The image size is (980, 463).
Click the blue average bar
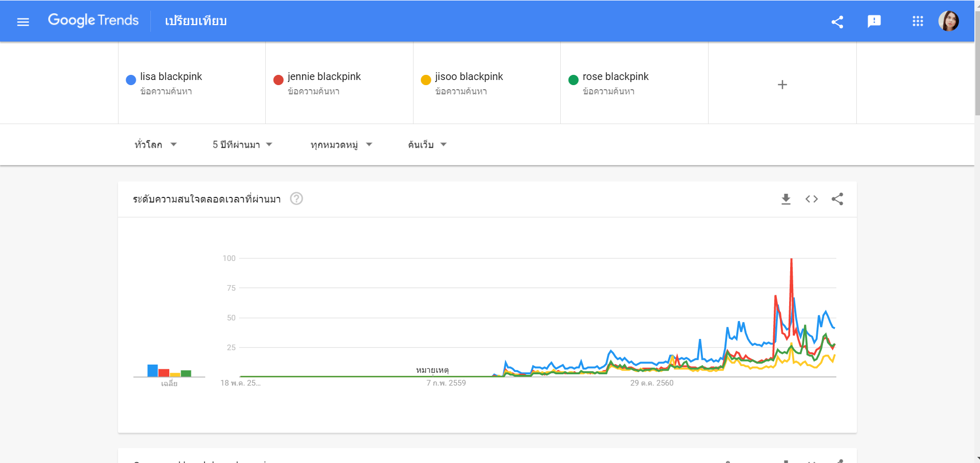click(x=152, y=371)
